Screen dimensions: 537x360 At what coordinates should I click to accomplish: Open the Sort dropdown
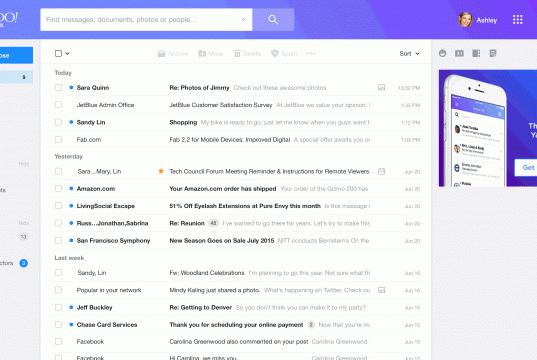409,53
